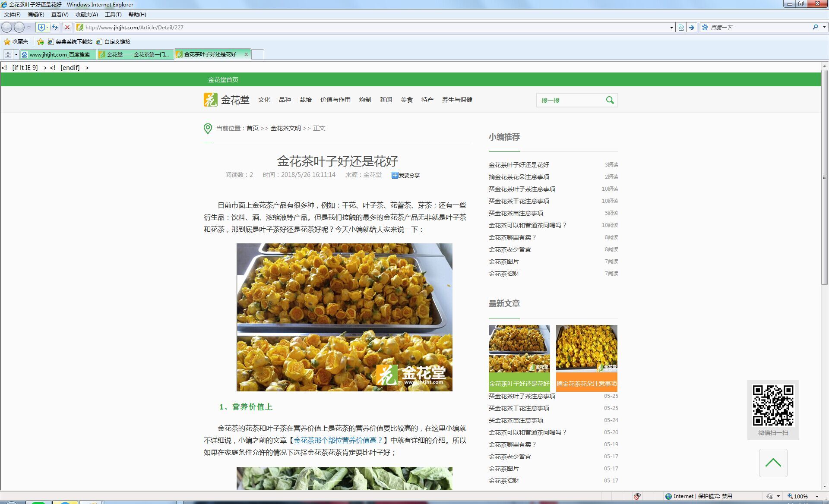Click the 我要分享 plus share icon
Viewport: 829px width, 504px height.
tap(395, 175)
